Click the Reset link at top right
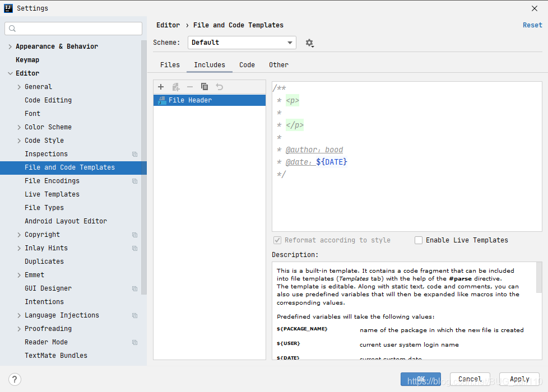 click(x=532, y=25)
